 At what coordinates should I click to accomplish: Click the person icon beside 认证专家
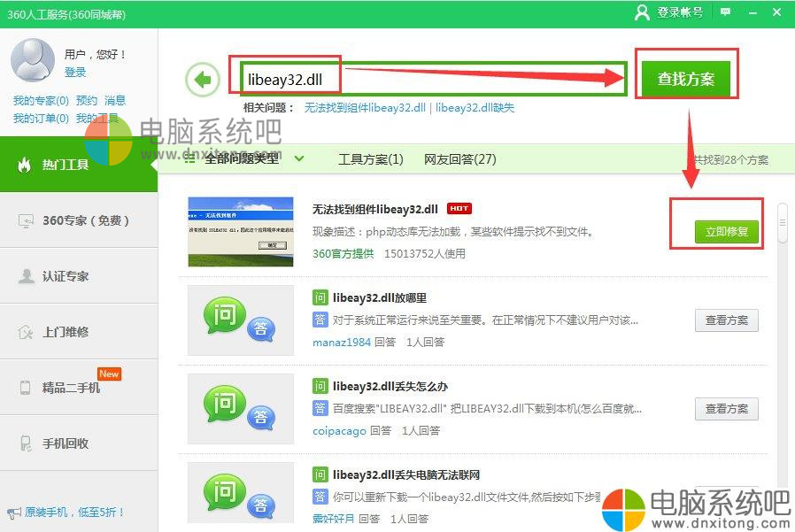26,276
